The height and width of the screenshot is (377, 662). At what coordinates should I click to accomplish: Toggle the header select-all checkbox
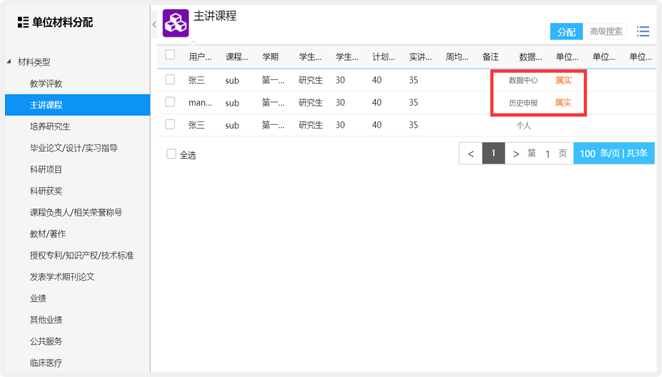[x=170, y=54]
